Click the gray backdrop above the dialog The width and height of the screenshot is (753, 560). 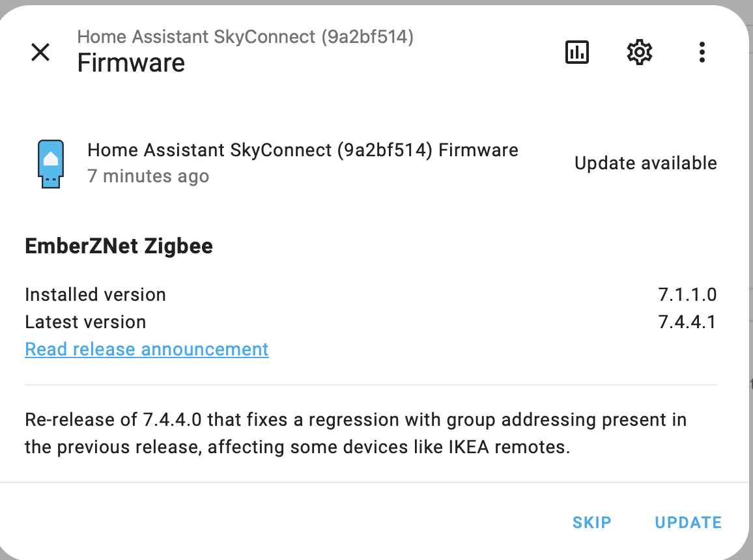[376, 2]
